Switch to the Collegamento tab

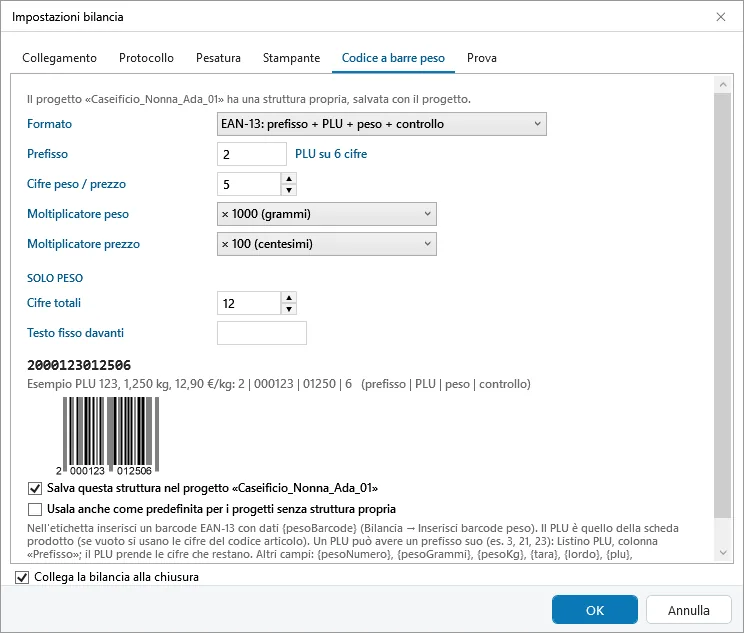coord(59,58)
